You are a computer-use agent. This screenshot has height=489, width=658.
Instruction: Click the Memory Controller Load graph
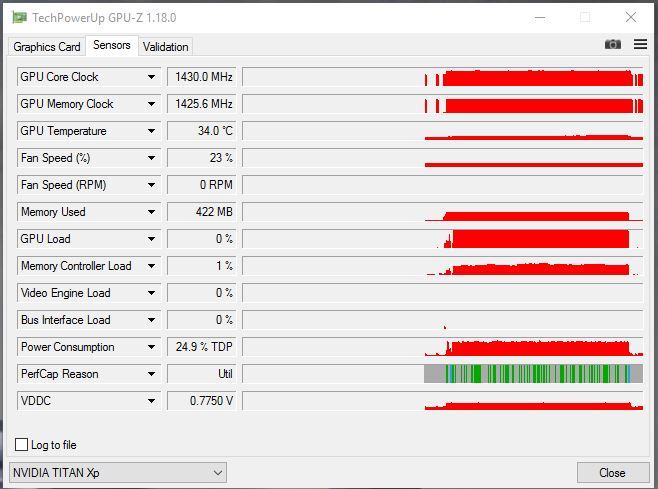pyautogui.click(x=443, y=266)
